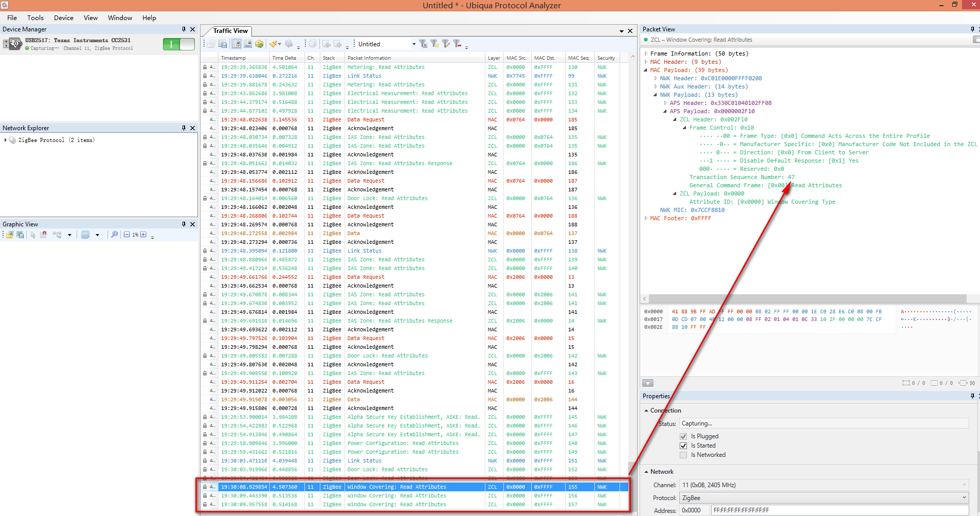This screenshot has height=516, width=980.
Task: Open the Device menu
Action: [x=64, y=18]
